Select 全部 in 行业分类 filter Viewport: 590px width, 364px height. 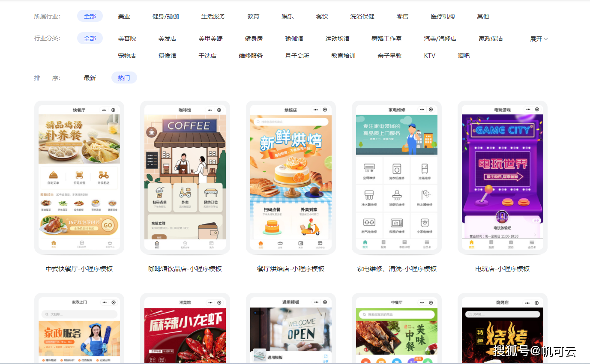[90, 39]
